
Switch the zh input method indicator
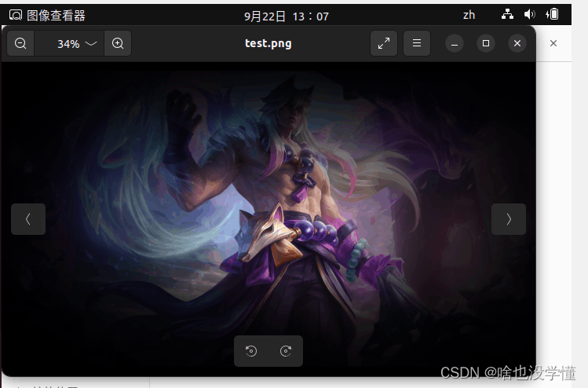click(x=469, y=16)
